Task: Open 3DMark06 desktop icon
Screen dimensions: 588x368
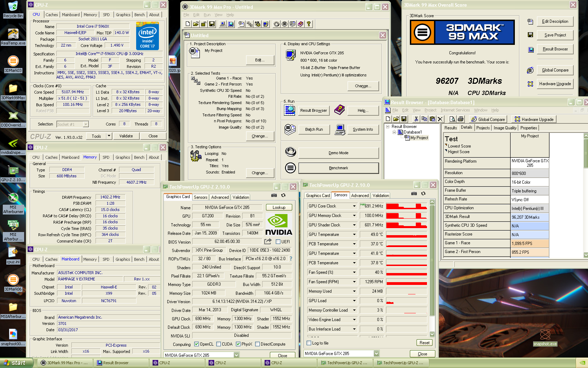Action: pyautogui.click(x=13, y=282)
